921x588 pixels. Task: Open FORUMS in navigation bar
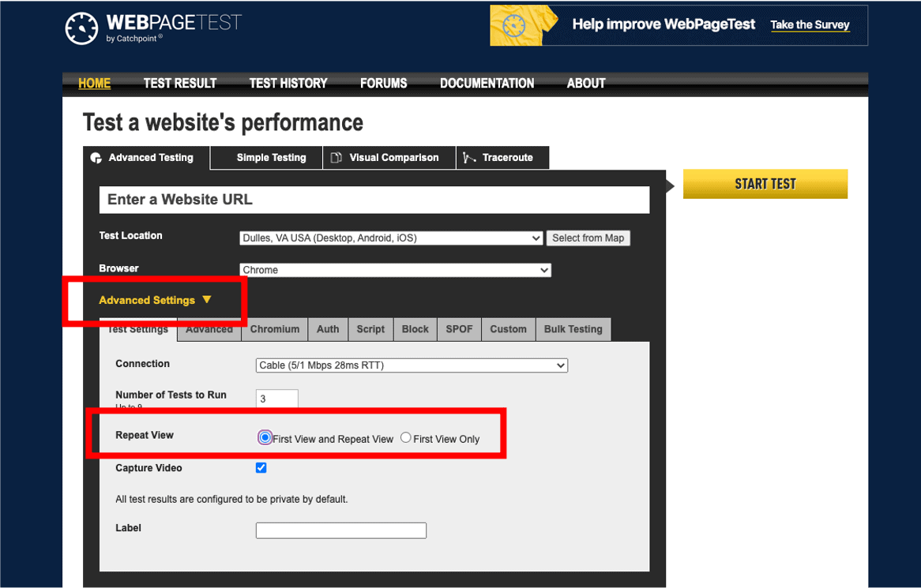384,84
